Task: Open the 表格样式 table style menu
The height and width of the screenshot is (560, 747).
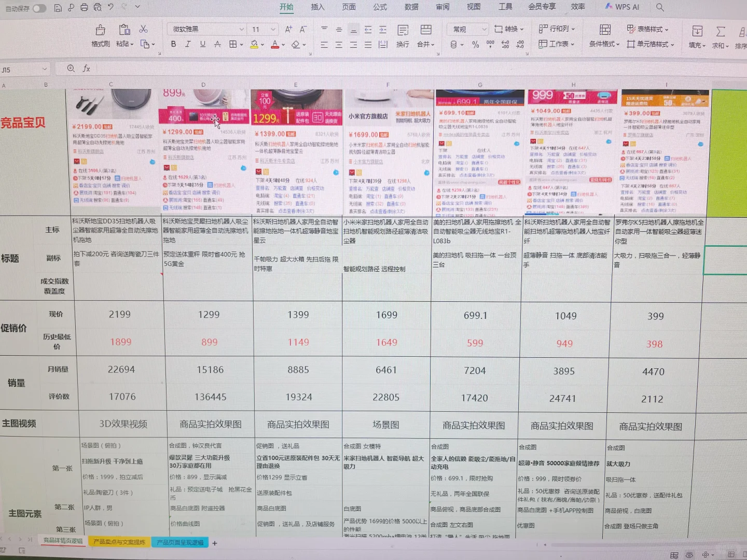Action: (647, 29)
